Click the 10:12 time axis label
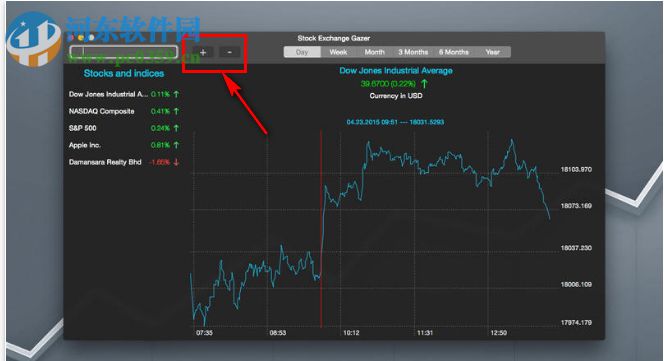The width and height of the screenshot is (664, 361). [351, 333]
